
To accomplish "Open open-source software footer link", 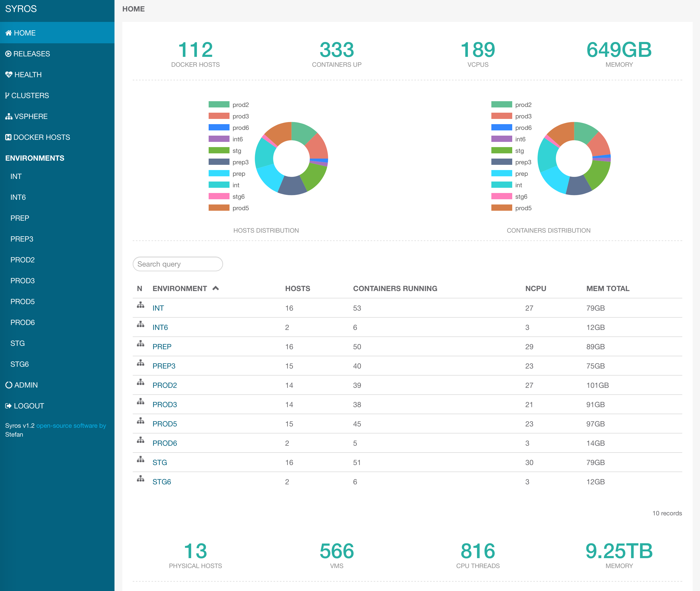I will (x=71, y=425).
